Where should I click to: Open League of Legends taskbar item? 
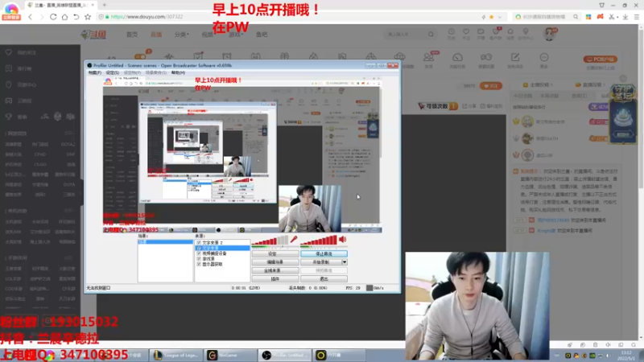pyautogui.click(x=176, y=355)
